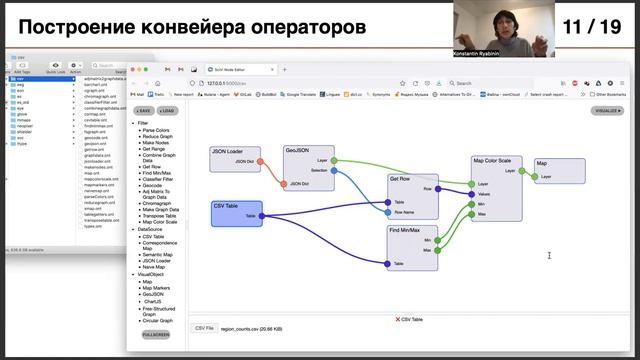The height and width of the screenshot is (360, 640).
Task: Click Find Min/Max node's Table input socket
Action: (x=387, y=264)
